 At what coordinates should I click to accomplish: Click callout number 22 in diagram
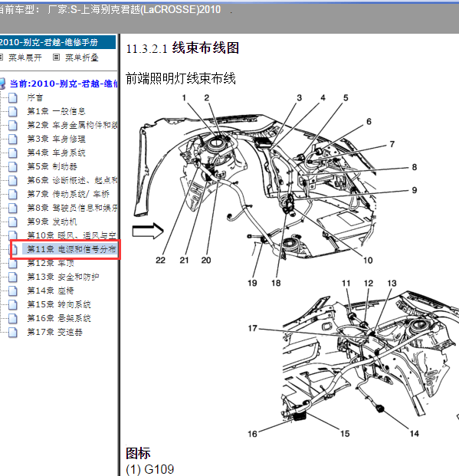(161, 260)
